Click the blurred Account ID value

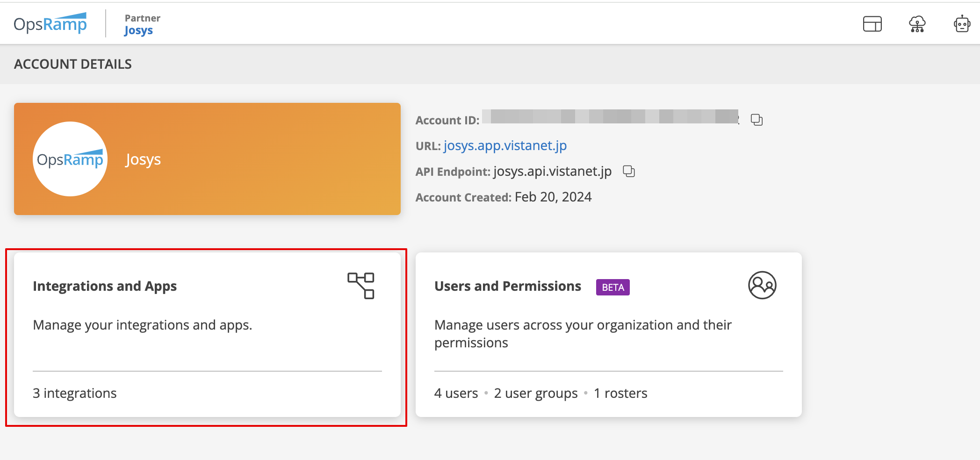coord(610,117)
